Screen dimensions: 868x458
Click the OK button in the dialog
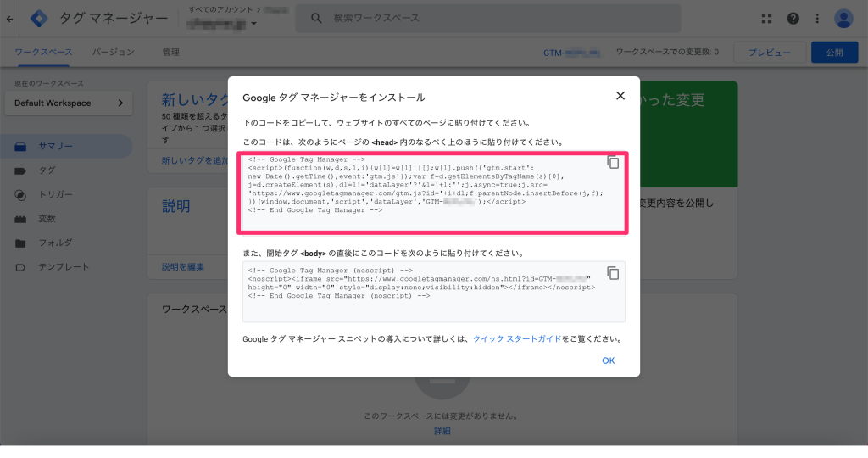click(x=608, y=360)
